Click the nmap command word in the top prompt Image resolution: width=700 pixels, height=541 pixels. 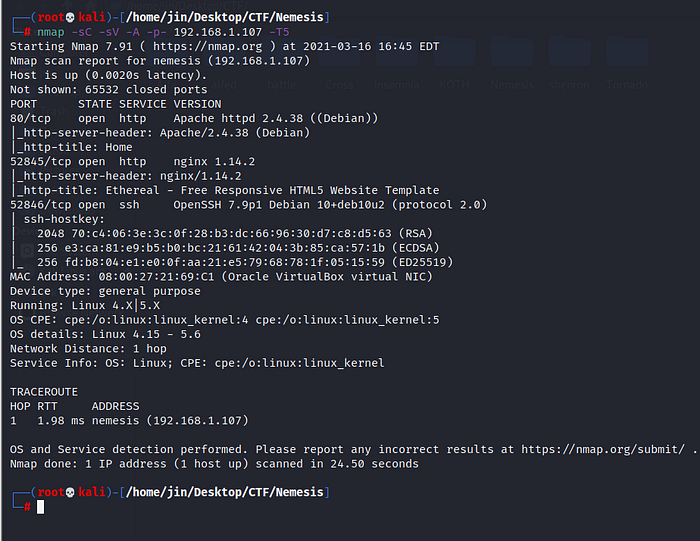pyautogui.click(x=49, y=33)
